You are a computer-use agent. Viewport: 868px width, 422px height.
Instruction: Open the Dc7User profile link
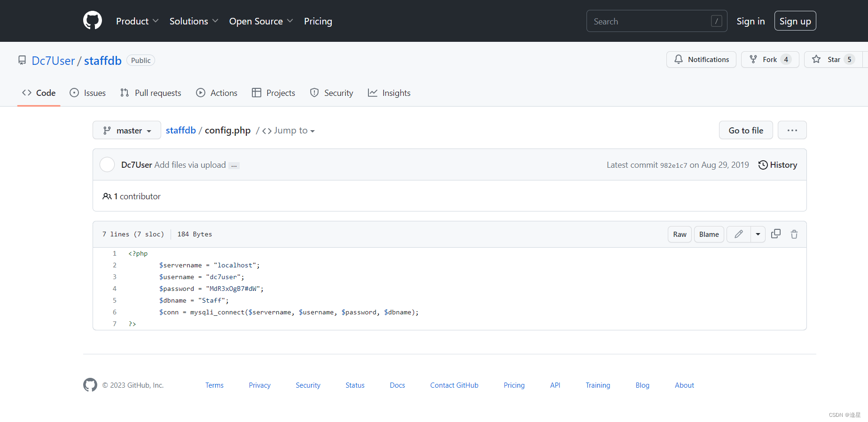point(53,61)
